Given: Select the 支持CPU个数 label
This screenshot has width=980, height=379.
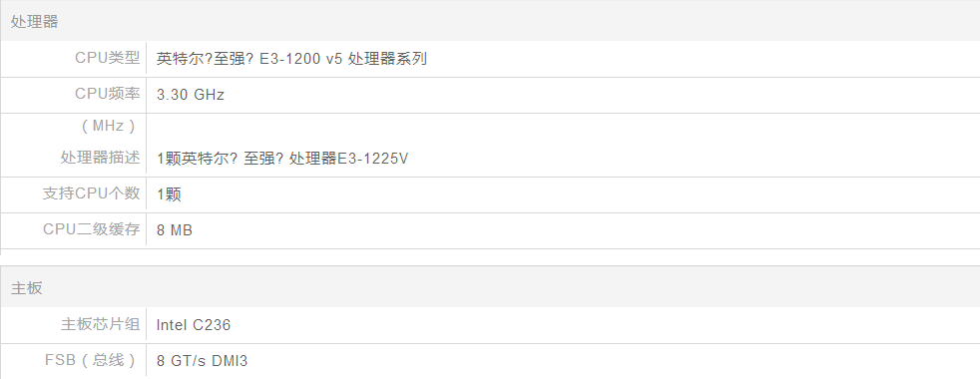Looking at the screenshot, I should coord(91,193).
